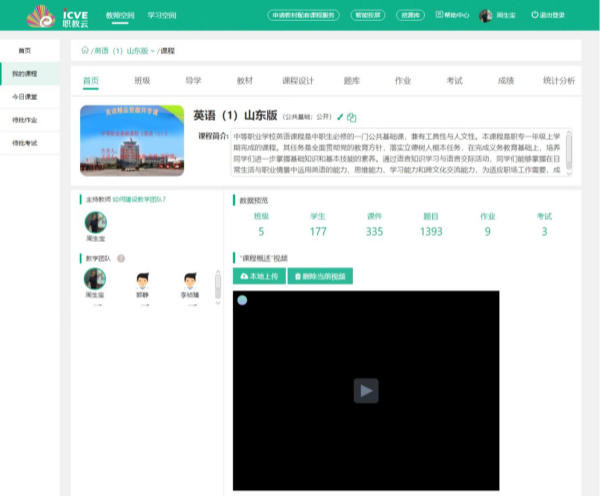This screenshot has height=496, width=600.
Task: Expand course dropdown arrow in breadcrumb
Action: [x=153, y=51]
